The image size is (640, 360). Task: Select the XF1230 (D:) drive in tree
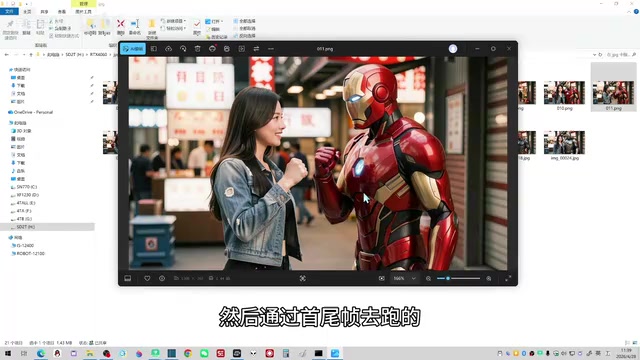point(25,195)
